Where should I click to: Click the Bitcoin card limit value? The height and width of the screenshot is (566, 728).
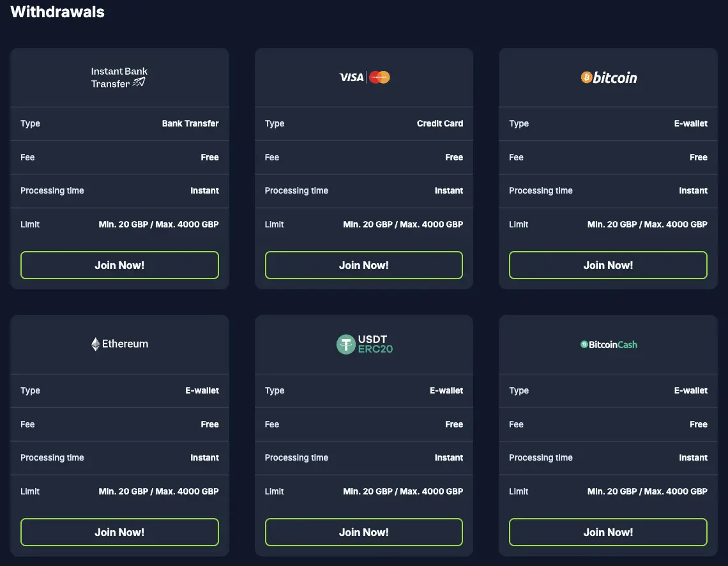pos(647,224)
